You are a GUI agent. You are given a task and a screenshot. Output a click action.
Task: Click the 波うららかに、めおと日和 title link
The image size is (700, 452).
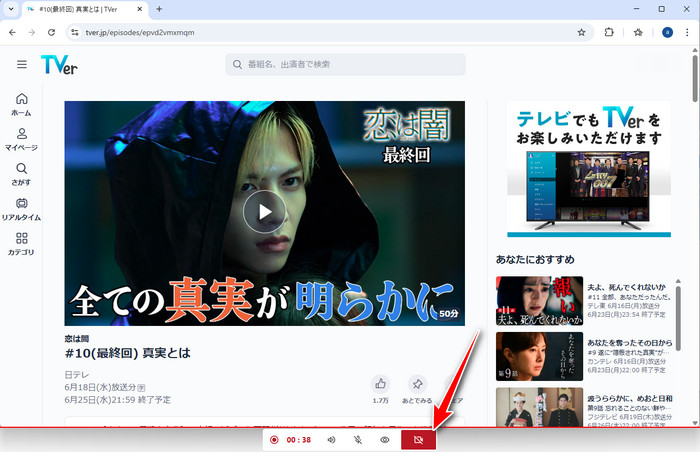[x=629, y=398]
